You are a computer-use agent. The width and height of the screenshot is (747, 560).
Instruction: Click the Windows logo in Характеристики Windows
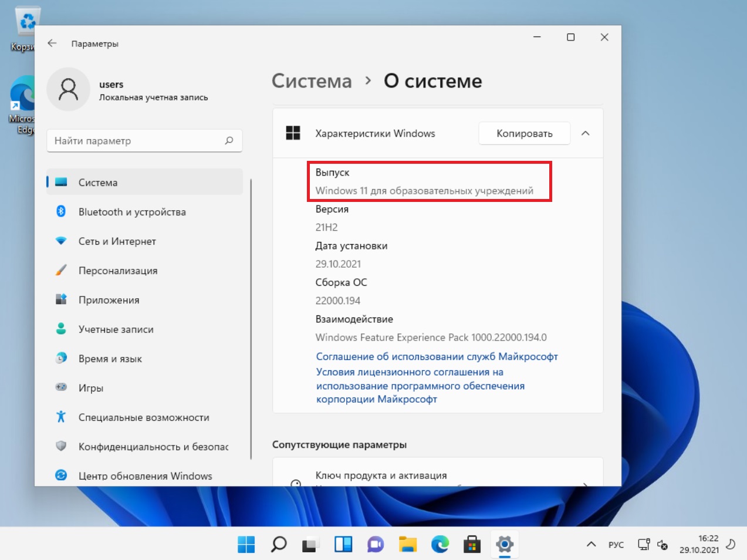pos(293,133)
